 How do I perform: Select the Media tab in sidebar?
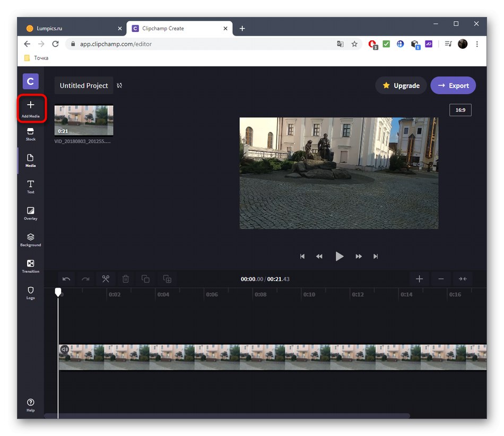tap(31, 160)
